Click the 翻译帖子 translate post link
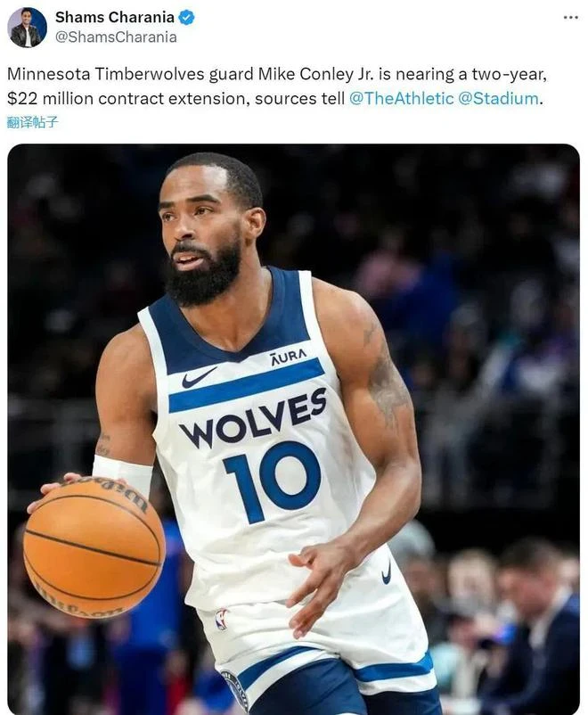This screenshot has height=715, width=588. 32,122
